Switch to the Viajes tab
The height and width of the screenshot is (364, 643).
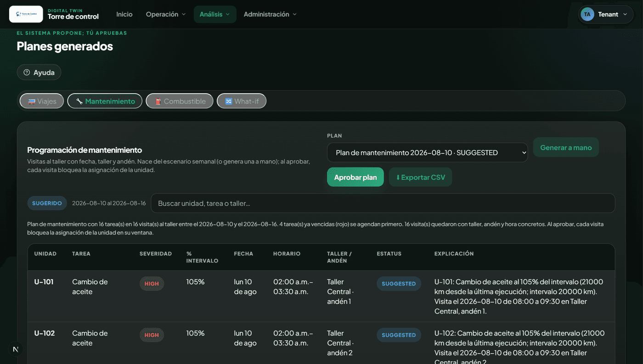pos(42,101)
